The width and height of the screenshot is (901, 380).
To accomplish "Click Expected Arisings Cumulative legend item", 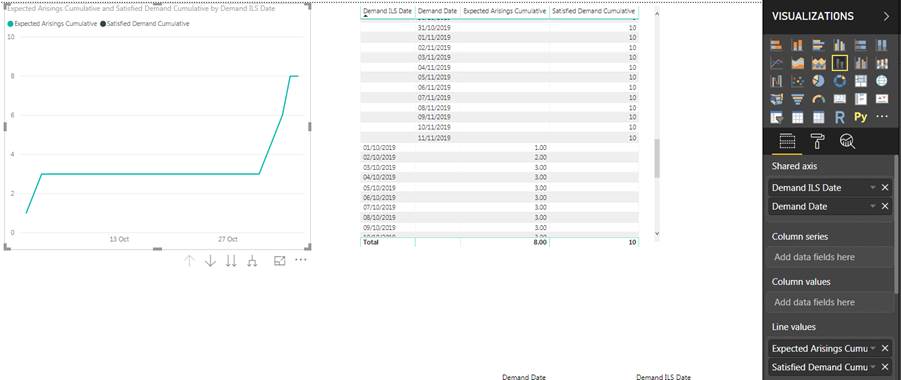I will click(x=52, y=24).
